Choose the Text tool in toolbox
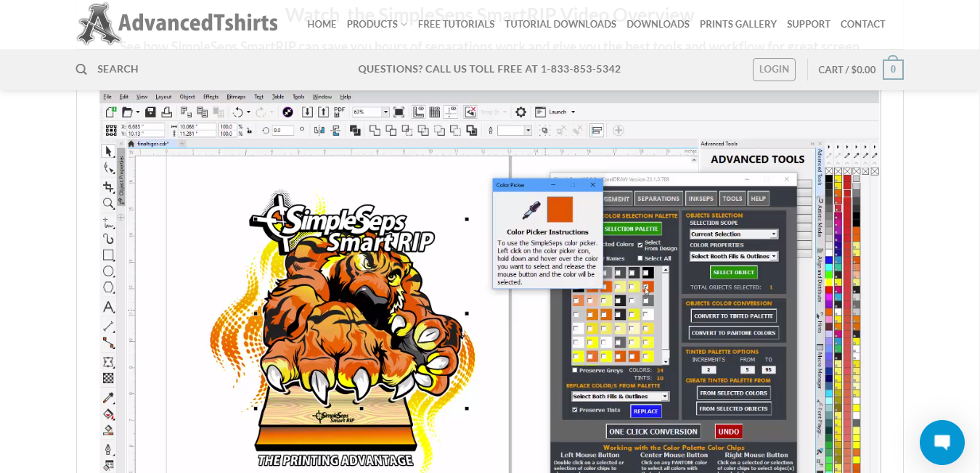 (108, 308)
